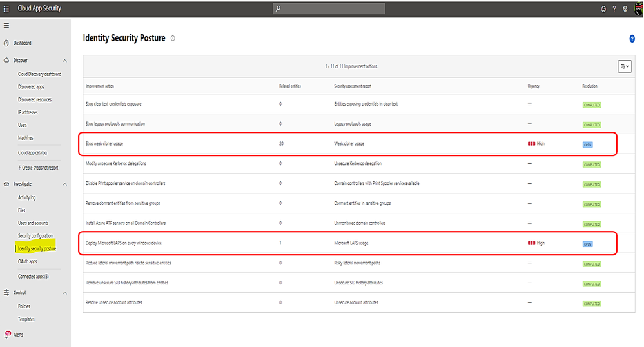Sort by Security assessment report column
The width and height of the screenshot is (644, 347).
(353, 86)
